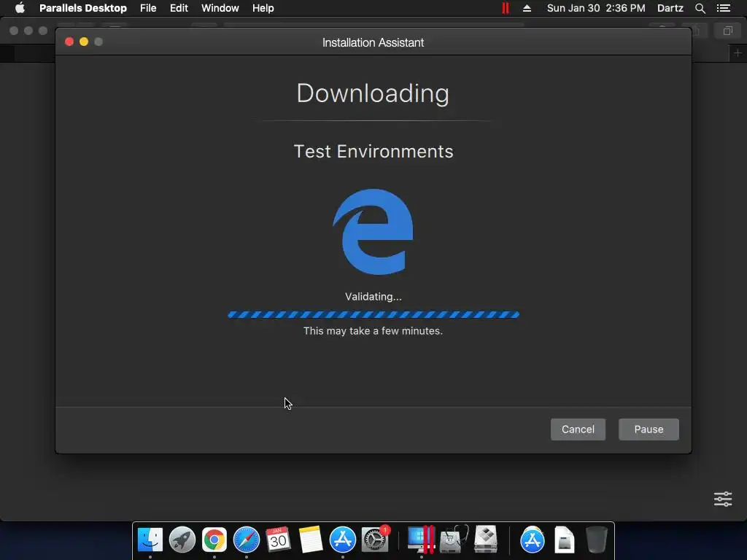Click the date and time in menu bar
The height and width of the screenshot is (560, 747).
[596, 8]
